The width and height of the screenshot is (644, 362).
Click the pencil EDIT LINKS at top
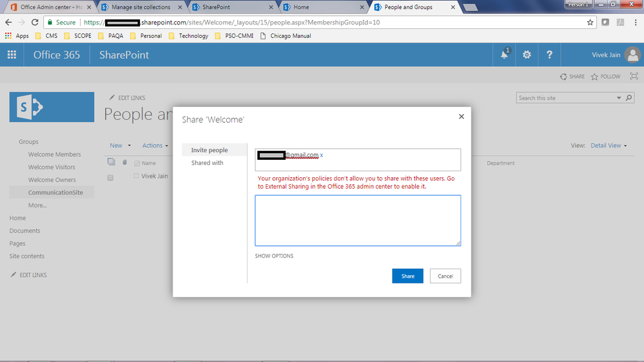[127, 98]
